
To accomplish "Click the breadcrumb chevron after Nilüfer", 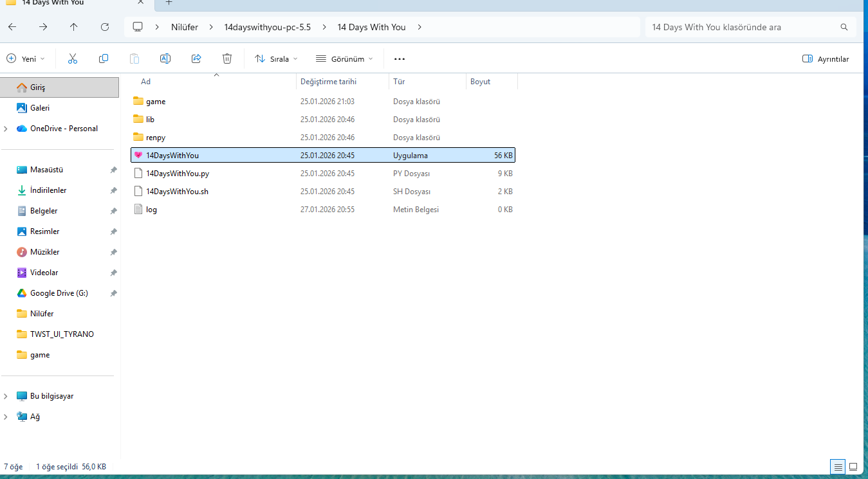I will point(211,27).
